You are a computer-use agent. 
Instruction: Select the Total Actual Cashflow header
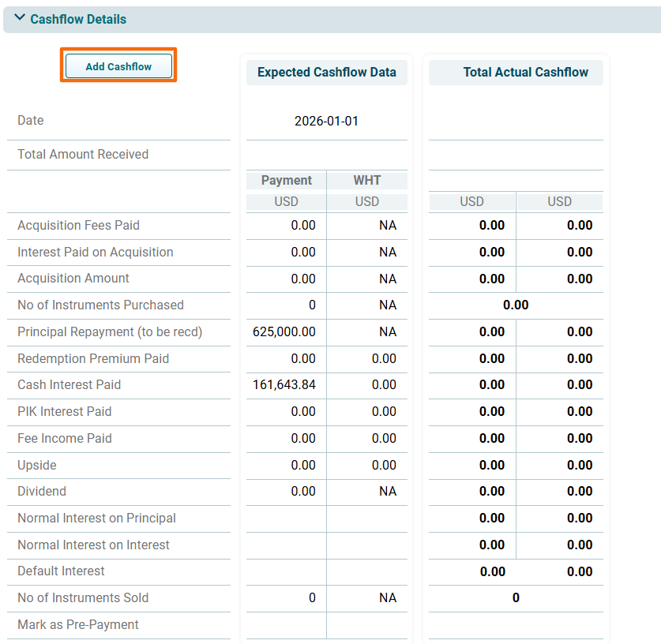pos(525,72)
